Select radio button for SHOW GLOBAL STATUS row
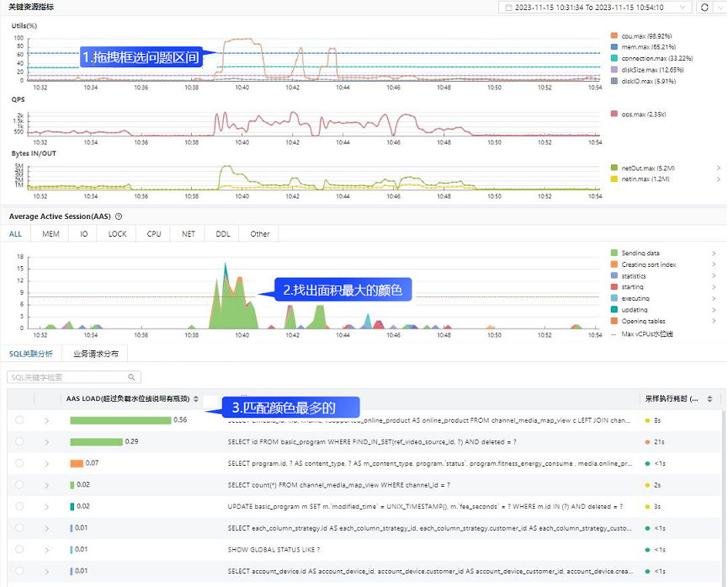The width and height of the screenshot is (728, 587). click(x=19, y=549)
